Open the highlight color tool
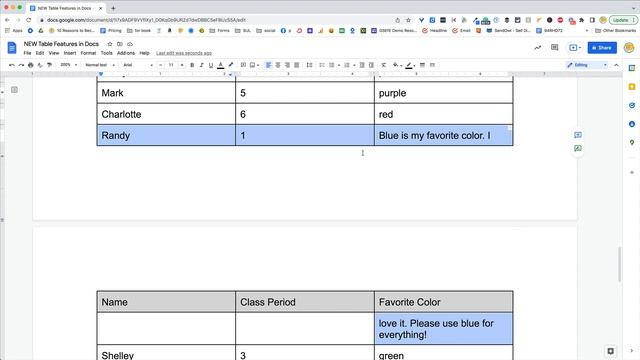Screen dimensions: 640x360 click(x=231, y=65)
